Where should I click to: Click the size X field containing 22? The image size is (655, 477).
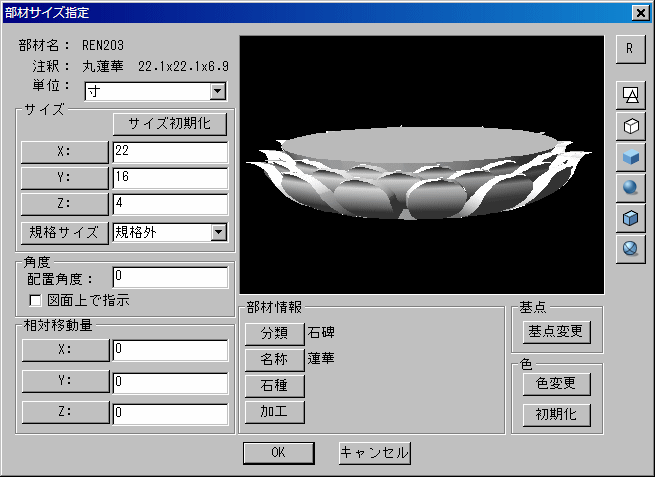(170, 152)
